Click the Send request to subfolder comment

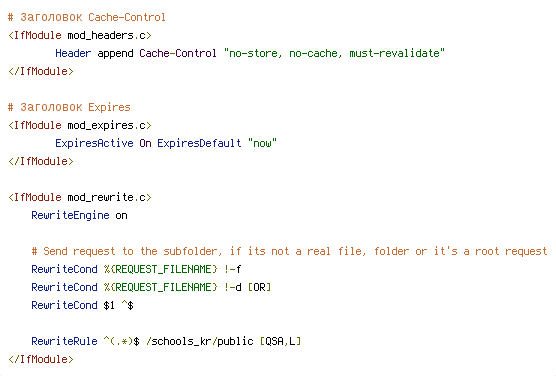click(x=289, y=251)
